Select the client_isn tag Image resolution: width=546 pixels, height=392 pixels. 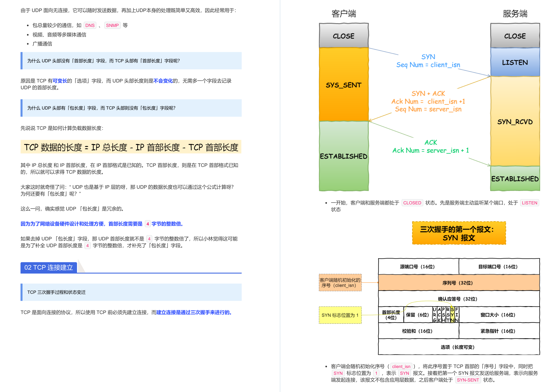(x=401, y=366)
